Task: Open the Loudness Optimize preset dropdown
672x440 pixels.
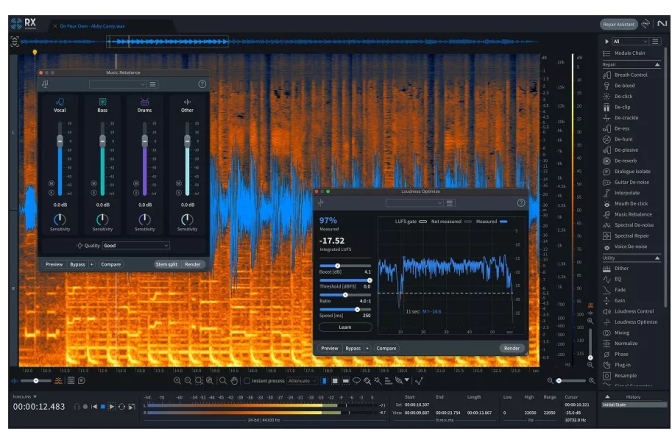Action: tap(414, 203)
